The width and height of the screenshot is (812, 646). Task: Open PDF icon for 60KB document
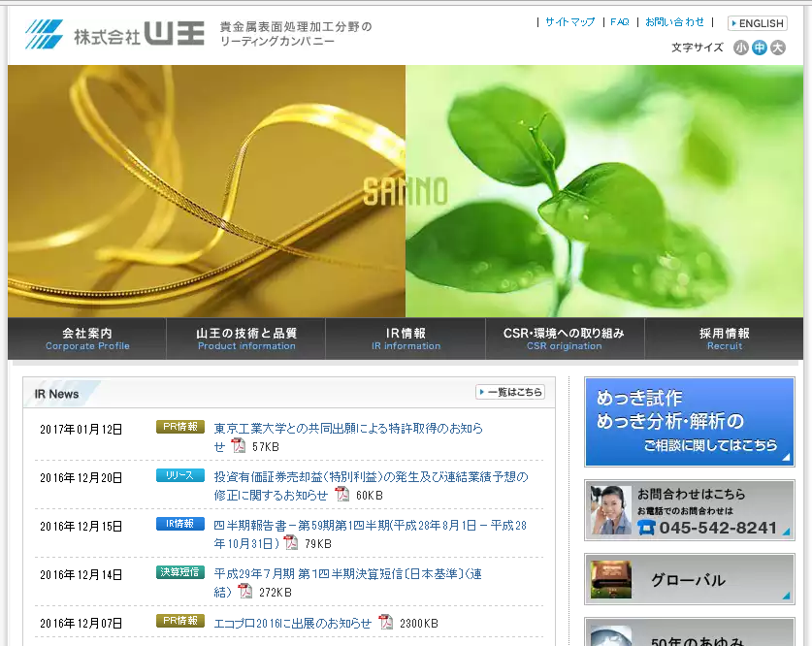coord(341,495)
